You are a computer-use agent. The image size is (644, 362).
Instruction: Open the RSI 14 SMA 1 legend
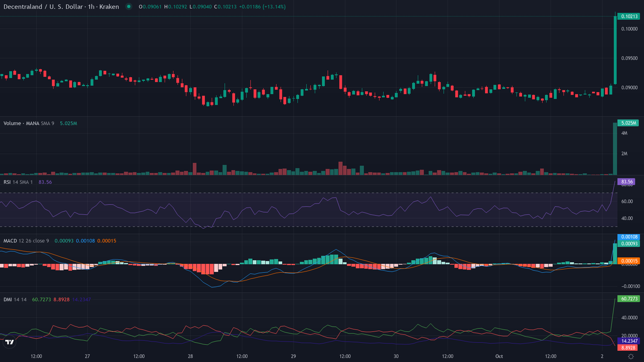(27, 182)
